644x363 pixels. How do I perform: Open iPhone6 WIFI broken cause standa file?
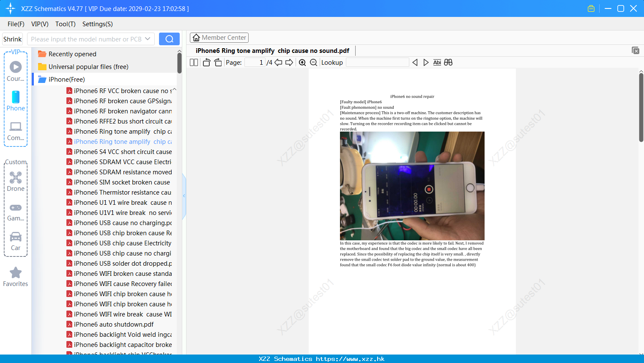coord(119,274)
